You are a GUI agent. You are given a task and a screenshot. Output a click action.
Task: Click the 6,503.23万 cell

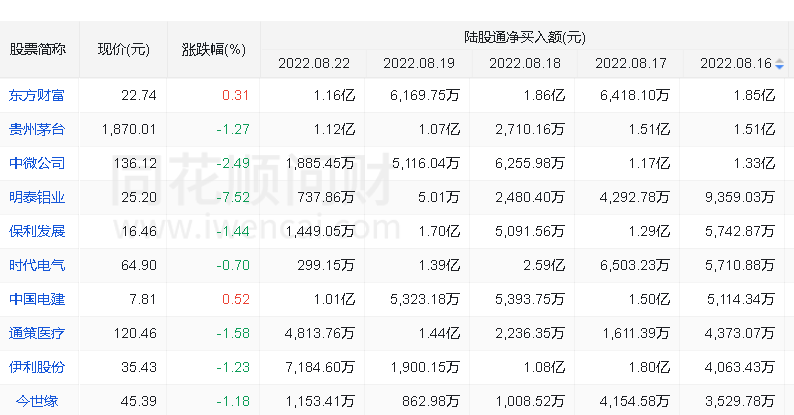point(635,265)
